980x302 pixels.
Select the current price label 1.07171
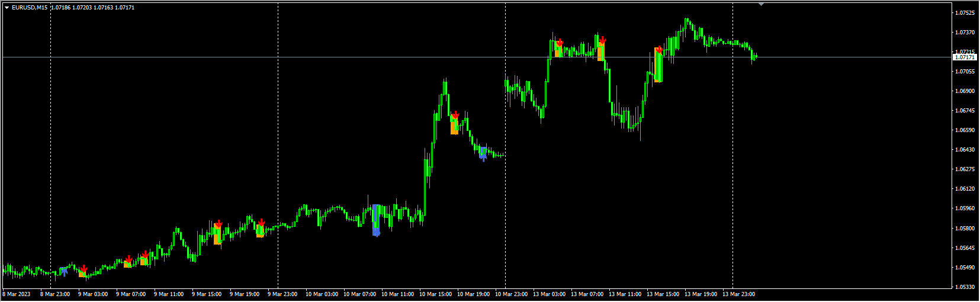pos(965,57)
